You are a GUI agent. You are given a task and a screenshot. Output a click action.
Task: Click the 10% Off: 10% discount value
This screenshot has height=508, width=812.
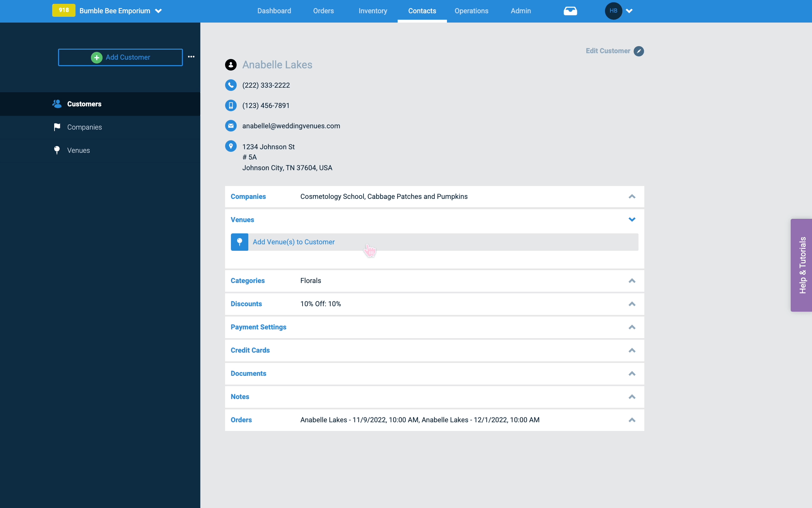pos(321,304)
